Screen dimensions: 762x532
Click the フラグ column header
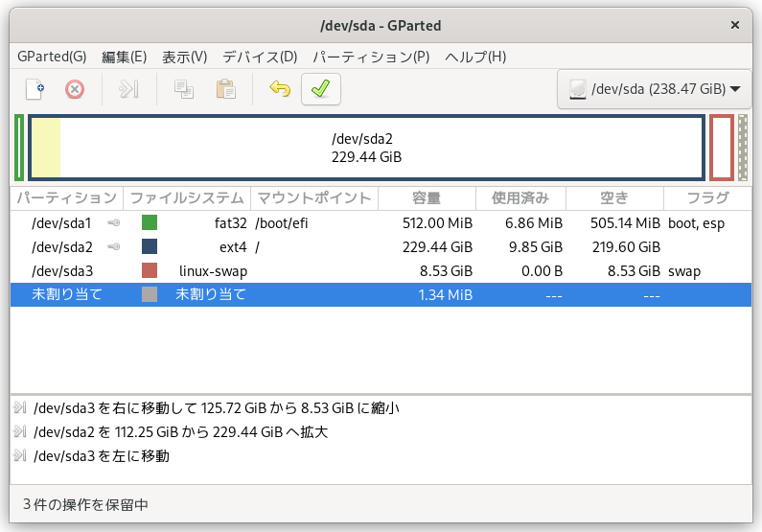(x=707, y=198)
